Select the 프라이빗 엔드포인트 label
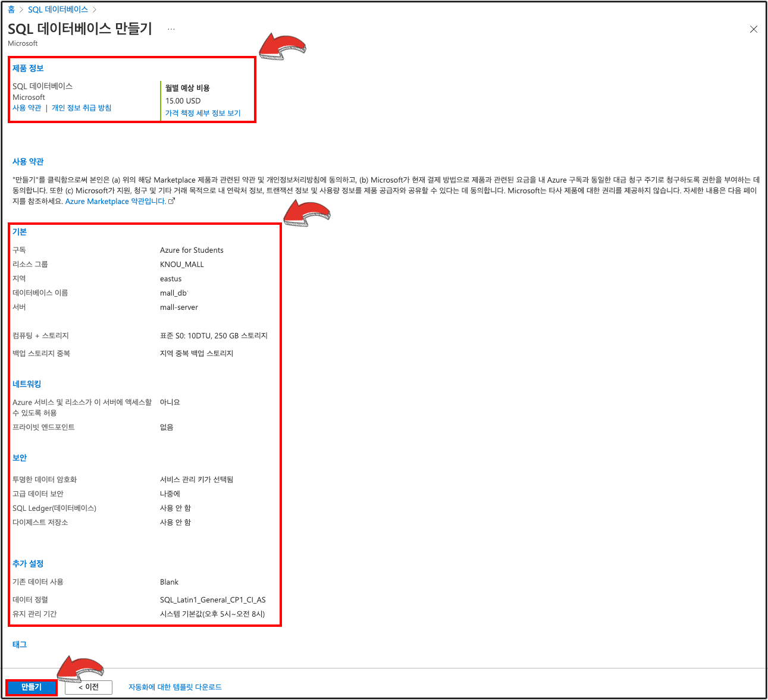This screenshot has width=768, height=700. [x=43, y=428]
